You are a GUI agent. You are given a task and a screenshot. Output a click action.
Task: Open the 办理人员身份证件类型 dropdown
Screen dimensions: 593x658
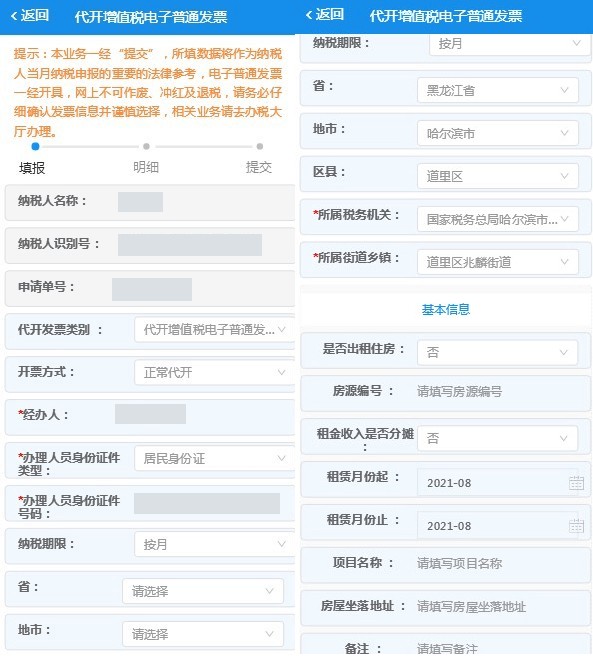(214, 458)
